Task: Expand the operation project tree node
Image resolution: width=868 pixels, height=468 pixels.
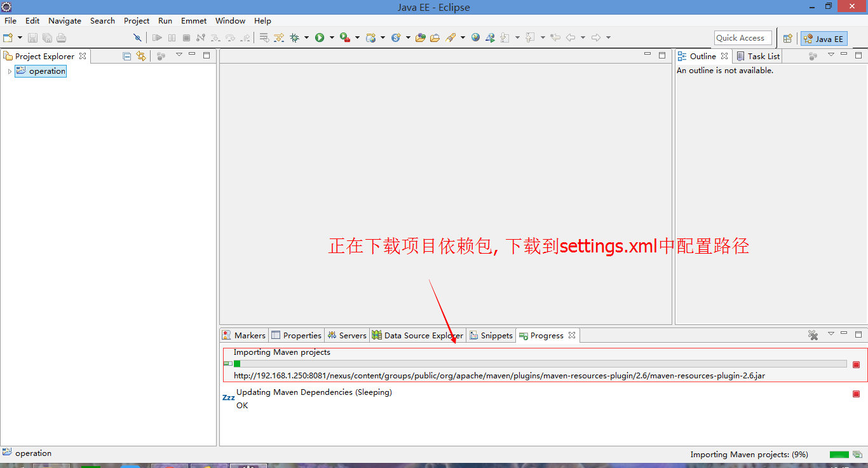Action: tap(10, 71)
